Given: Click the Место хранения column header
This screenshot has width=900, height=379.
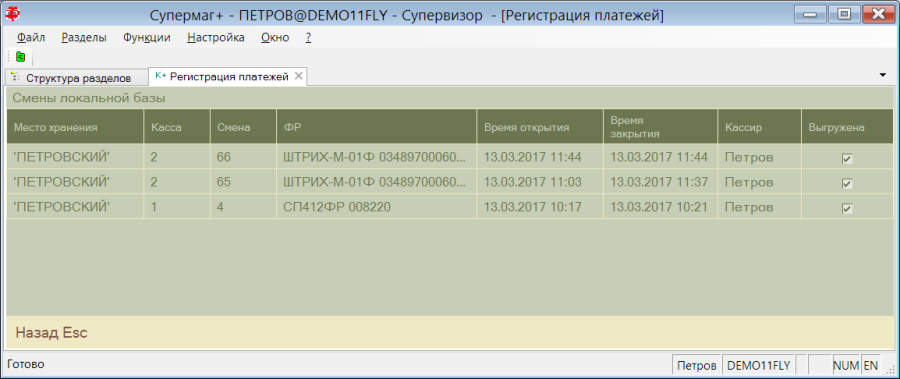Looking at the screenshot, I should (75, 127).
